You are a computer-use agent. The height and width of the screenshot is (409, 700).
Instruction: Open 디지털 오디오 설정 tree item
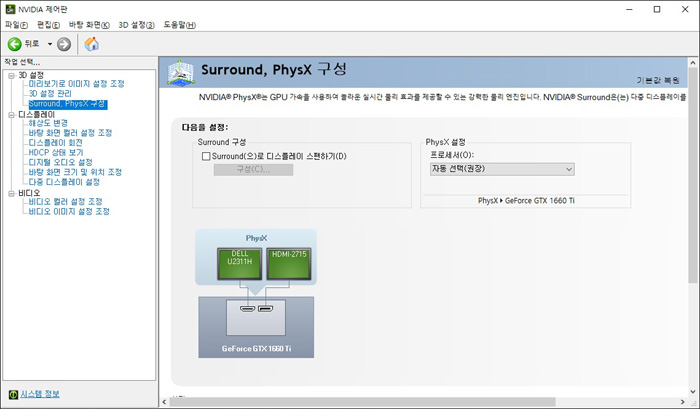tap(60, 163)
